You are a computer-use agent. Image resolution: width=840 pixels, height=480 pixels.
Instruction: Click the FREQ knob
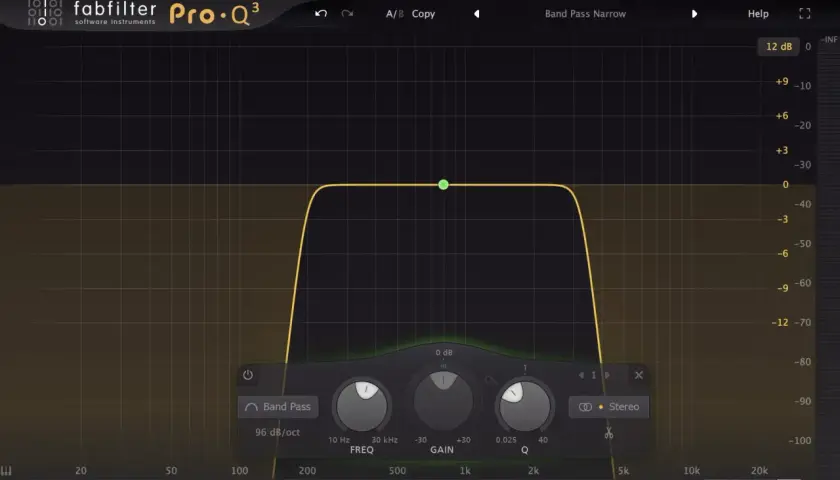(x=362, y=406)
